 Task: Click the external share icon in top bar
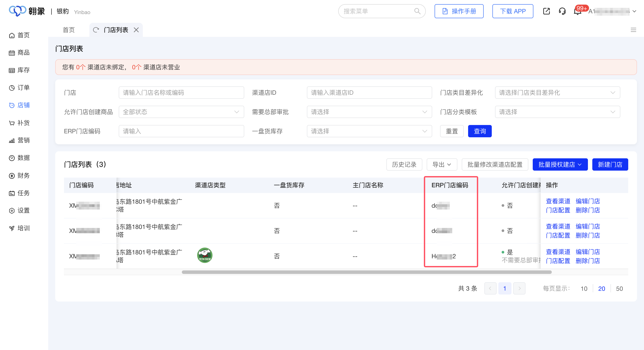coord(547,11)
